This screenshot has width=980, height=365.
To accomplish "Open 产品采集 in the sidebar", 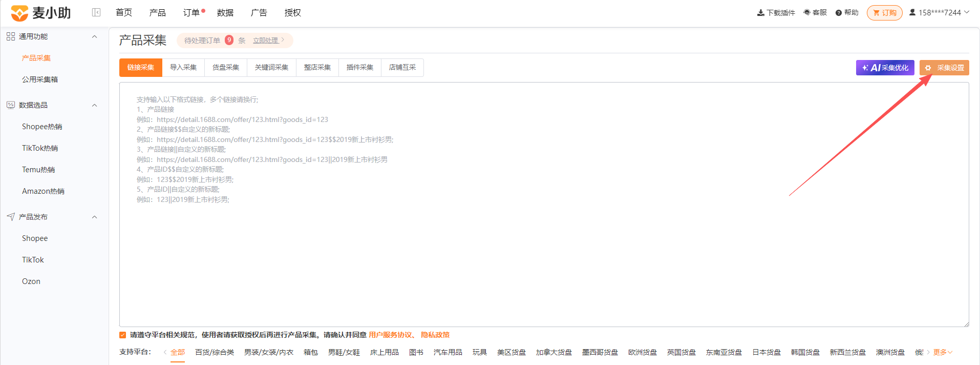I will pos(36,58).
